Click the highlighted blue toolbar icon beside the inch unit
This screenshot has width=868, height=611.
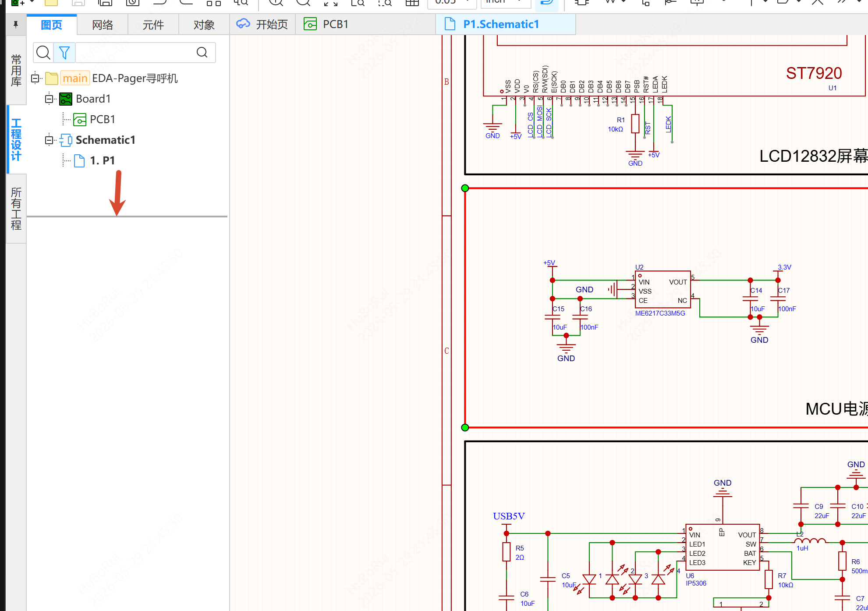click(x=546, y=3)
